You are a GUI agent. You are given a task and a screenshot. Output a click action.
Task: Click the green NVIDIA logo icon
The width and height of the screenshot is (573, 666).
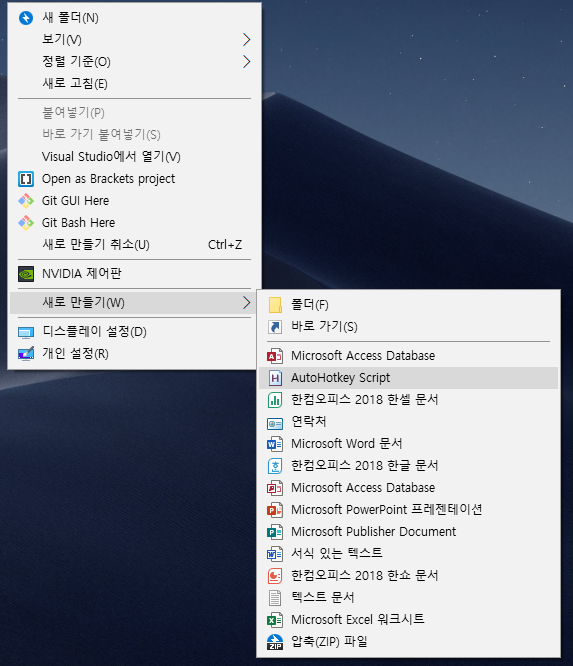coord(26,274)
